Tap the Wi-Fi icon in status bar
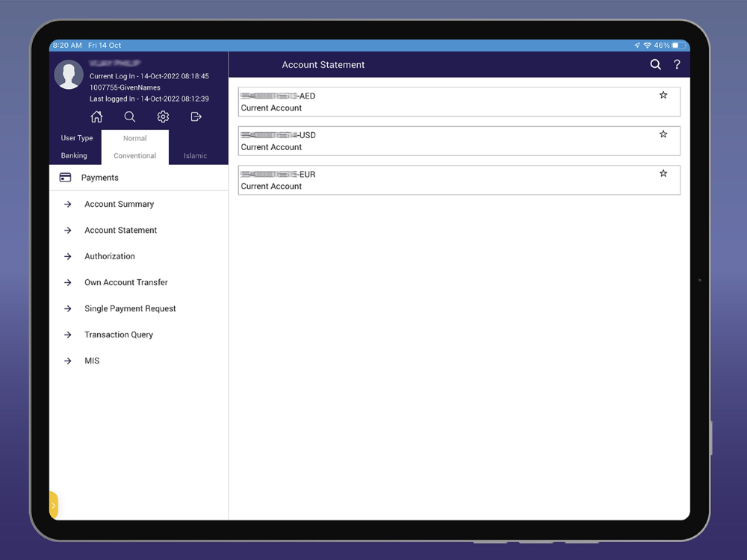The width and height of the screenshot is (747, 560). (647, 46)
